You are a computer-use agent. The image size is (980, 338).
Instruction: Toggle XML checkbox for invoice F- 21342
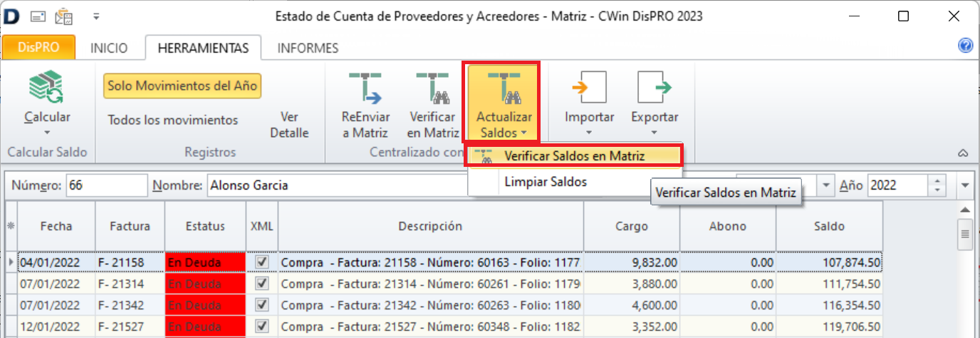262,305
